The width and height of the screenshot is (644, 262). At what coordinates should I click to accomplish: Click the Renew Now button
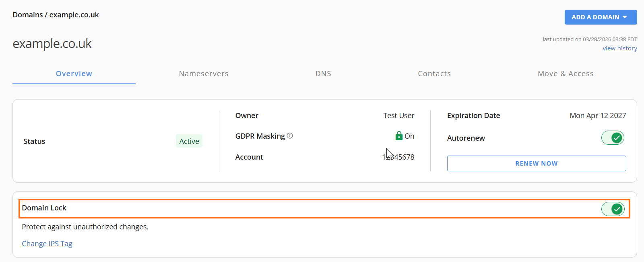pyautogui.click(x=537, y=163)
